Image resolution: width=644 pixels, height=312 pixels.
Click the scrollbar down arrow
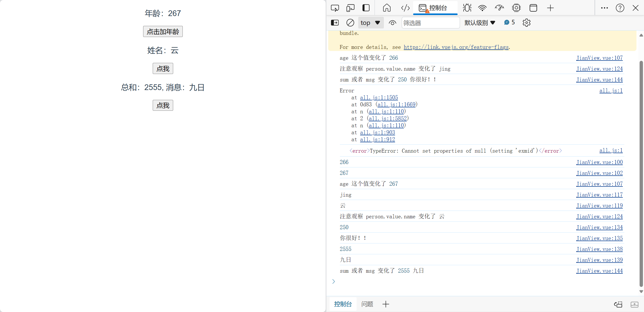(641, 292)
